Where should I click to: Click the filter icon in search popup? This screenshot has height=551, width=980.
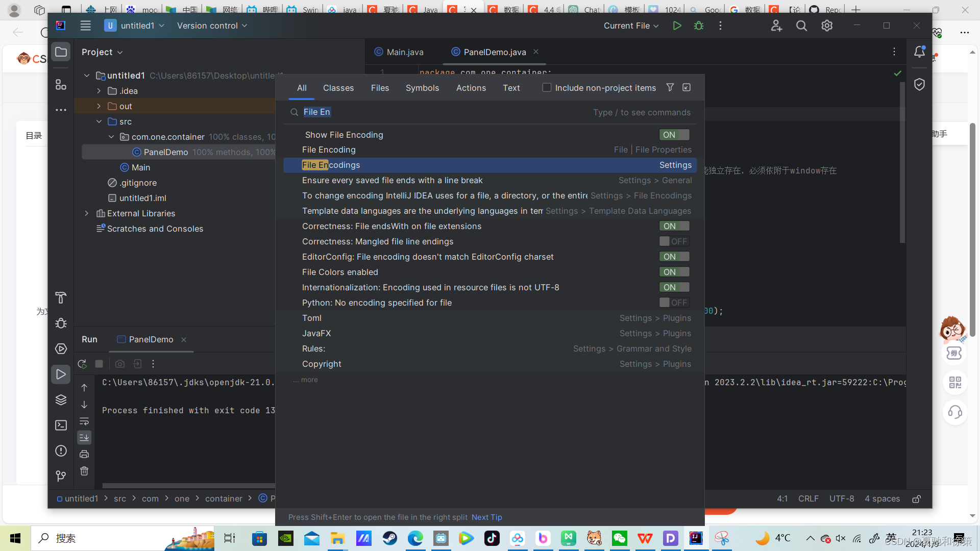click(x=670, y=88)
